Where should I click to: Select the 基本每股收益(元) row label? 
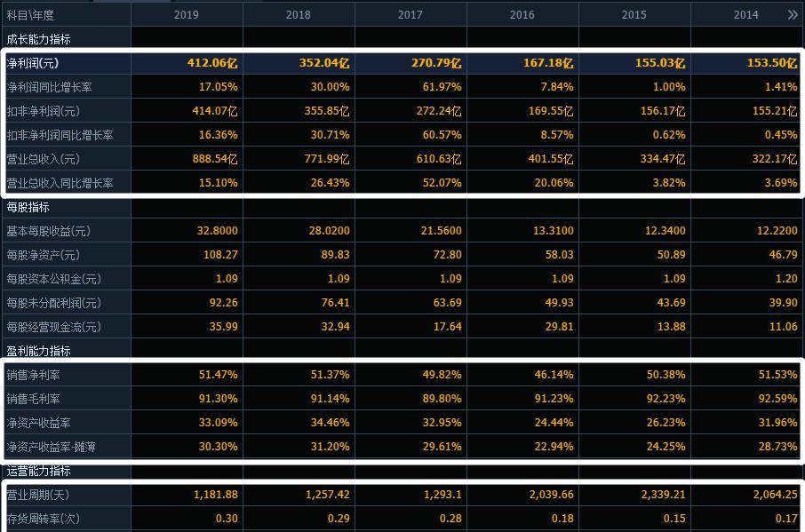48,231
